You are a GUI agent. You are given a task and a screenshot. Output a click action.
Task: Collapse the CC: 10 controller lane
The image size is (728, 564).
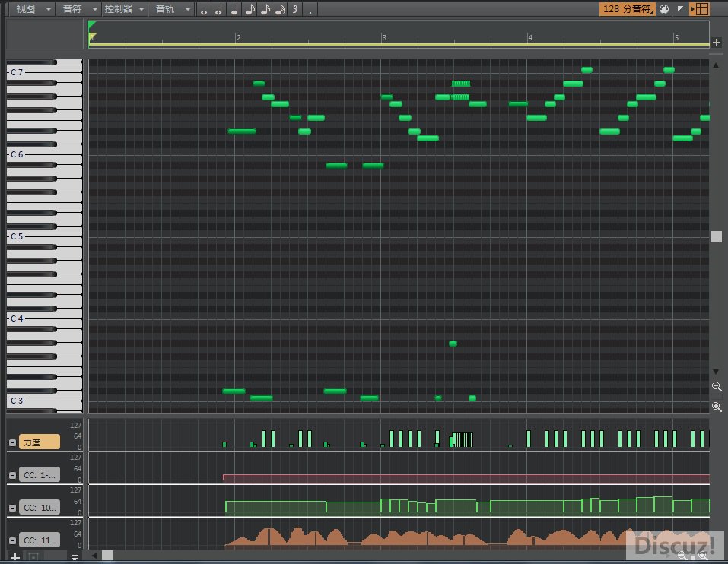(12, 508)
